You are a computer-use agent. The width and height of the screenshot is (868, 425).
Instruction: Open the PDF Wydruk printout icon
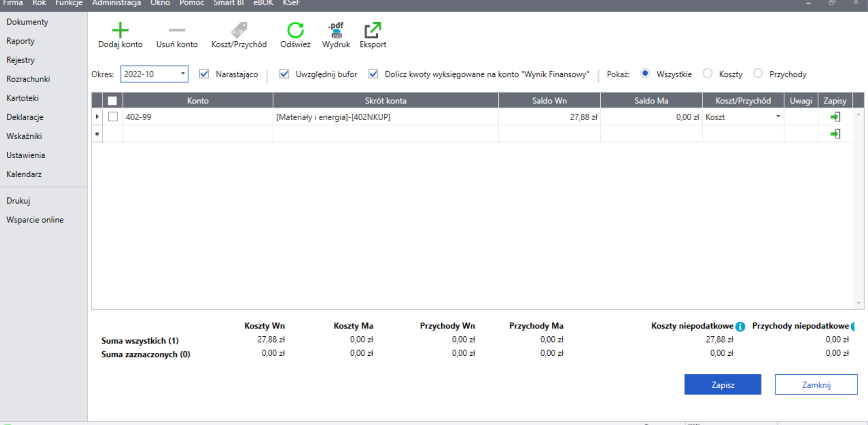(x=336, y=30)
